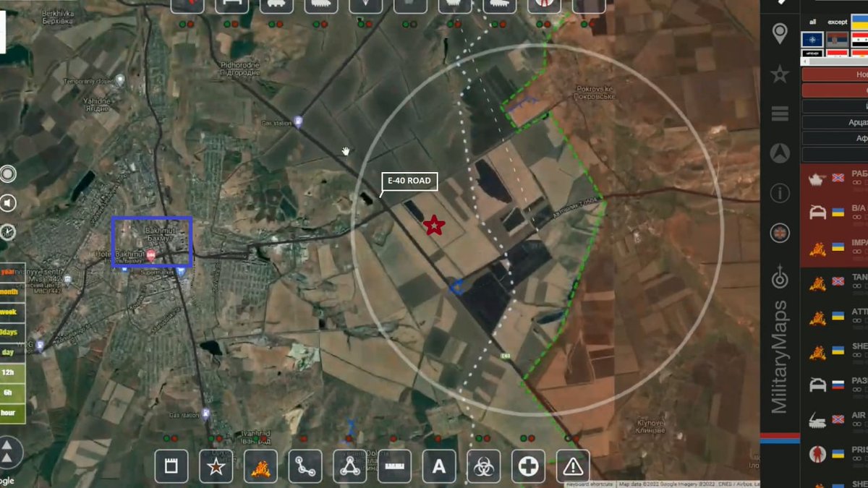Select the medical cross marker tool

pyautogui.click(x=529, y=466)
